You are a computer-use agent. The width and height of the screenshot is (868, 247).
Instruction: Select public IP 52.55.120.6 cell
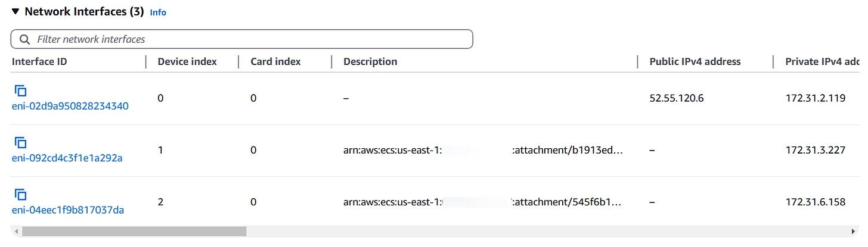click(677, 98)
